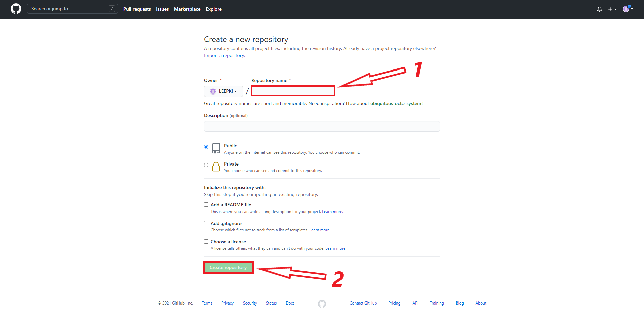Open the Contact GitHub footer link
Viewport: 644px width, 327px height.
pos(363,303)
